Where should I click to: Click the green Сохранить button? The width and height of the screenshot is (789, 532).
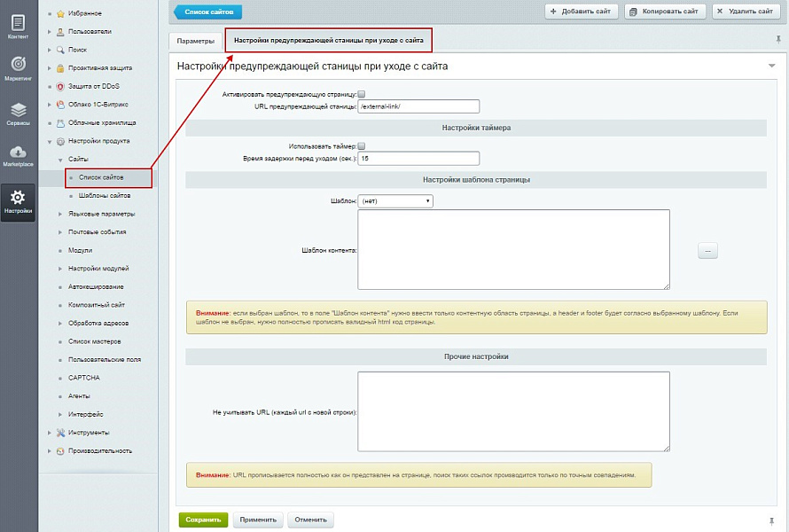coord(203,520)
